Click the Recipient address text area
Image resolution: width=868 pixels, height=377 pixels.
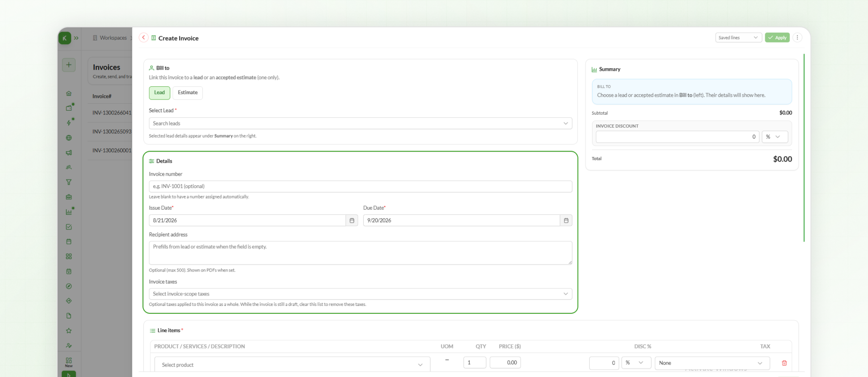click(x=360, y=253)
